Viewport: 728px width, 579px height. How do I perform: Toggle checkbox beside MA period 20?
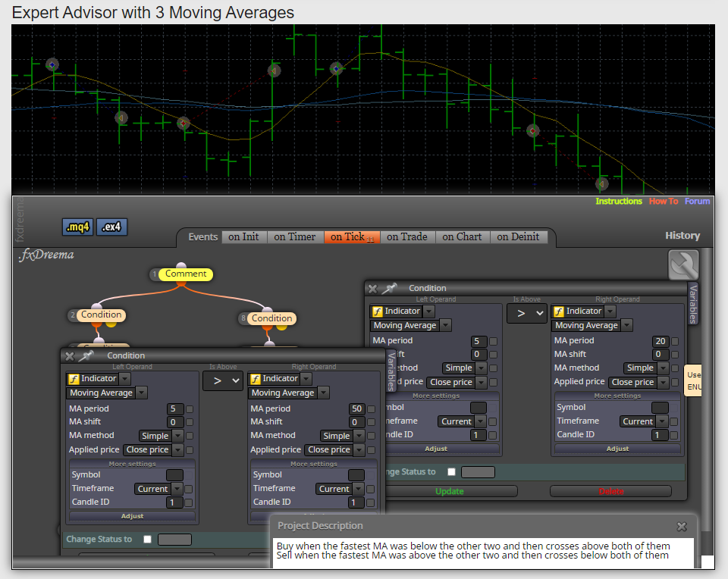tap(675, 341)
